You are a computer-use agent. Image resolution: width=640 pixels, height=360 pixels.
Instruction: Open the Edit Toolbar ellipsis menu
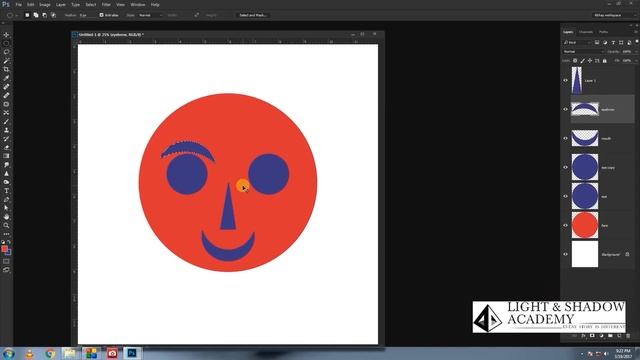click(6, 234)
